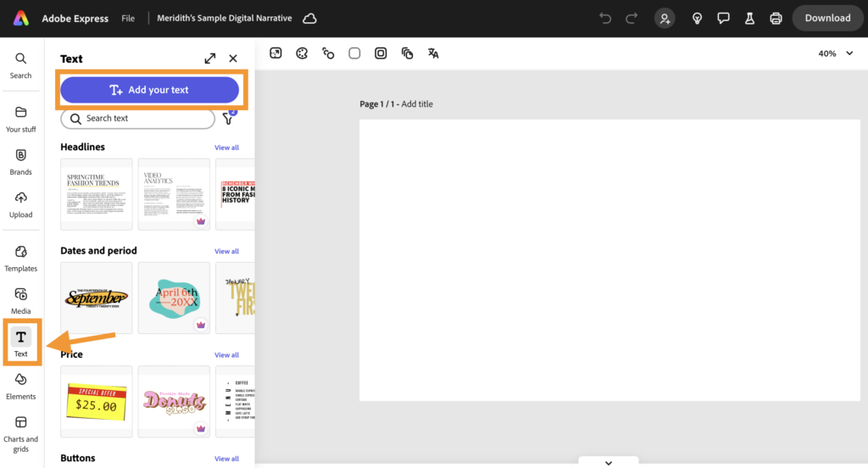Open the Elements panel

pyautogui.click(x=21, y=386)
